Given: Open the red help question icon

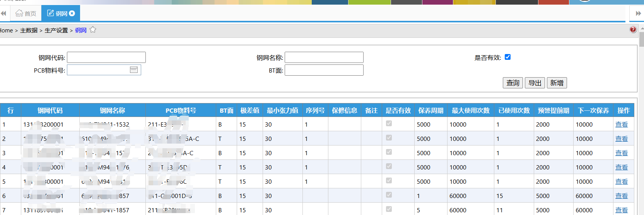Looking at the screenshot, I should coord(633,30).
